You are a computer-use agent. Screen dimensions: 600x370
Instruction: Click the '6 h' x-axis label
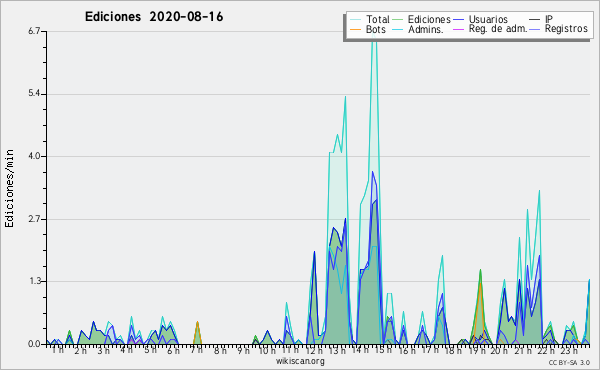[x=173, y=350]
